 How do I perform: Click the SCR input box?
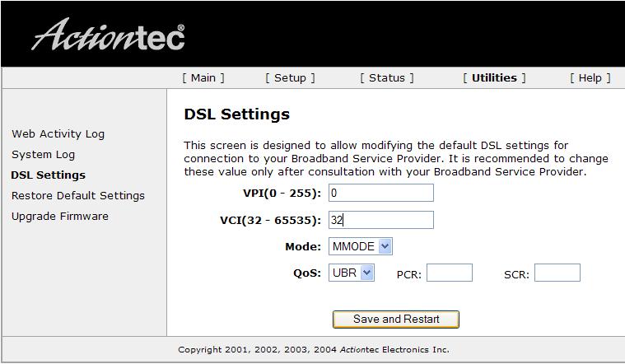pyautogui.click(x=557, y=273)
